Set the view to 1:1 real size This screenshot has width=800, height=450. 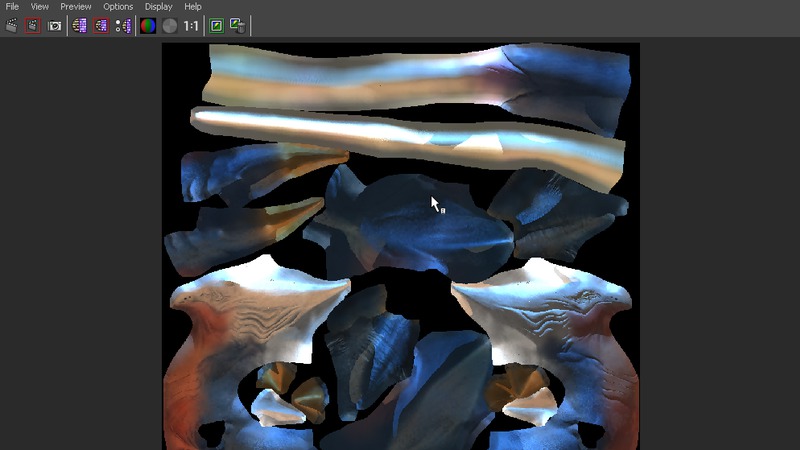[191, 26]
